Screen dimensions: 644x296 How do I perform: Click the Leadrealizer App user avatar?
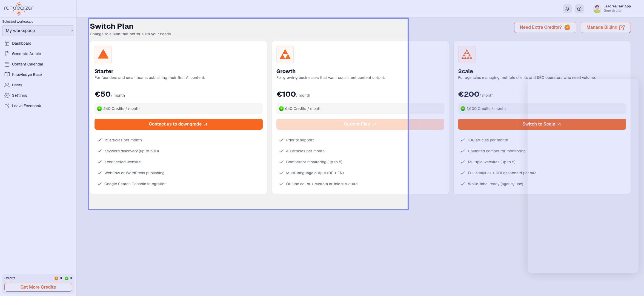[x=597, y=9]
